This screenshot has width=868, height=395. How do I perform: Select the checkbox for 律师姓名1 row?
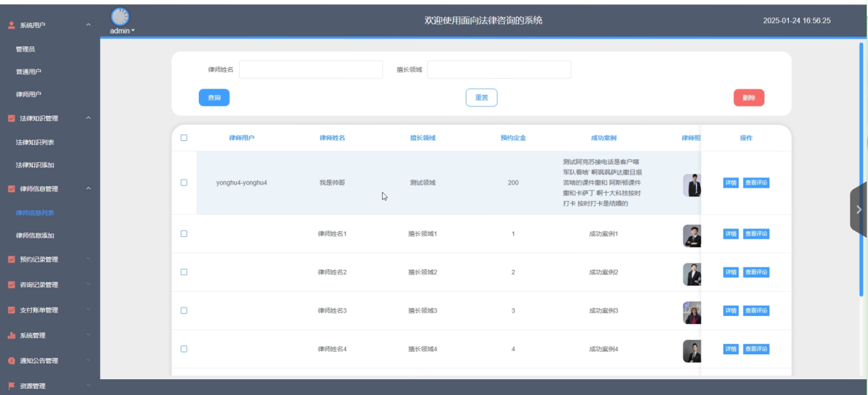tap(184, 234)
